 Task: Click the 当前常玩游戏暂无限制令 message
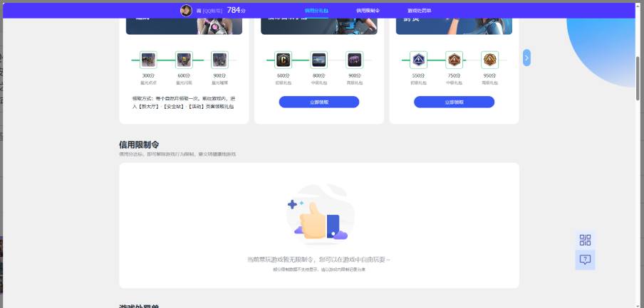[318, 260]
